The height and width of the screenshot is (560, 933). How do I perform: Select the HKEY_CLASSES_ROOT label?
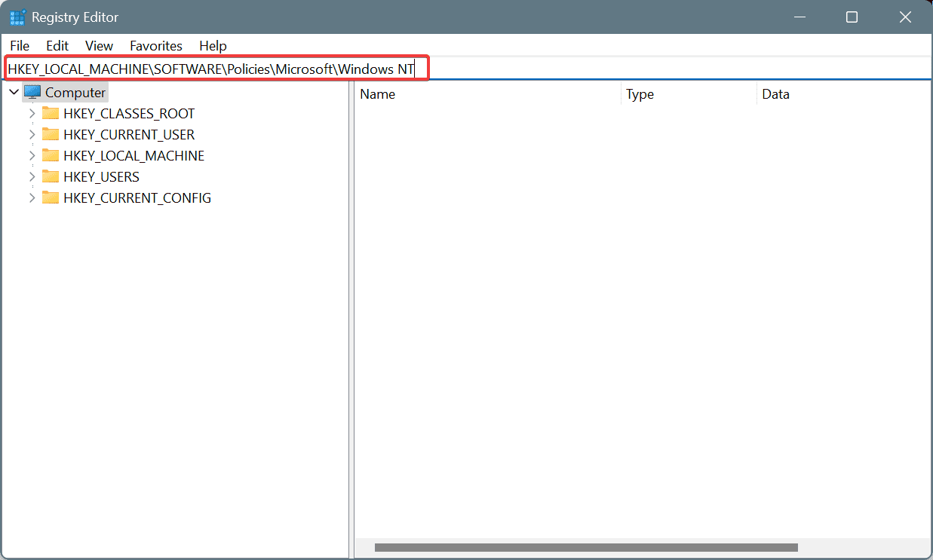(129, 114)
